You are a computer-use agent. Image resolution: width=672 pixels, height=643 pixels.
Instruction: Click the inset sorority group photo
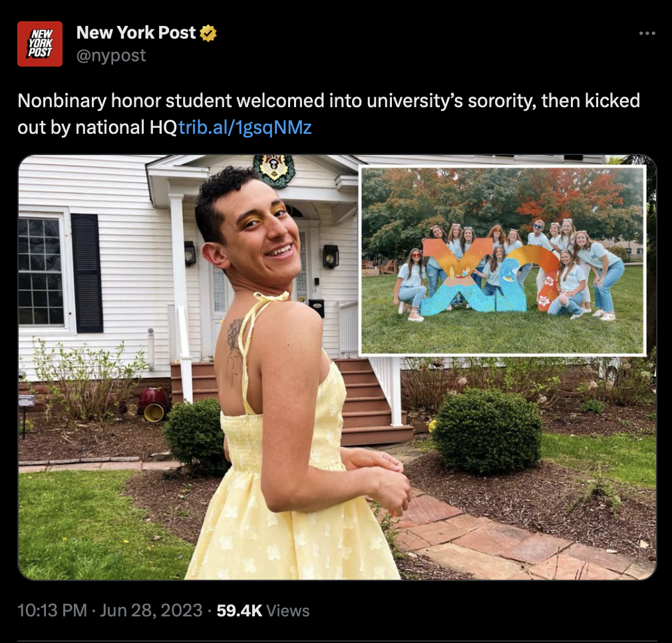tap(502, 261)
